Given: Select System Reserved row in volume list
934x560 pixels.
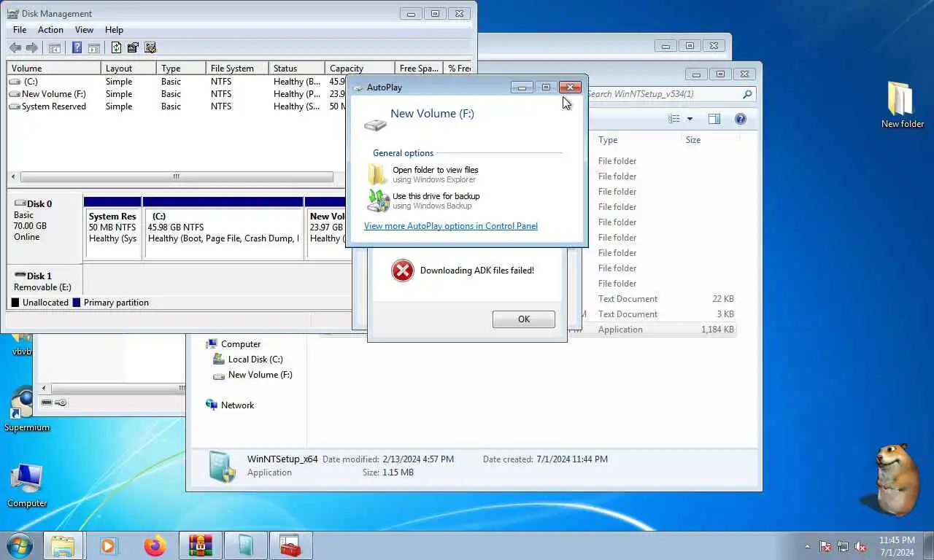Looking at the screenshot, I should click(x=177, y=106).
